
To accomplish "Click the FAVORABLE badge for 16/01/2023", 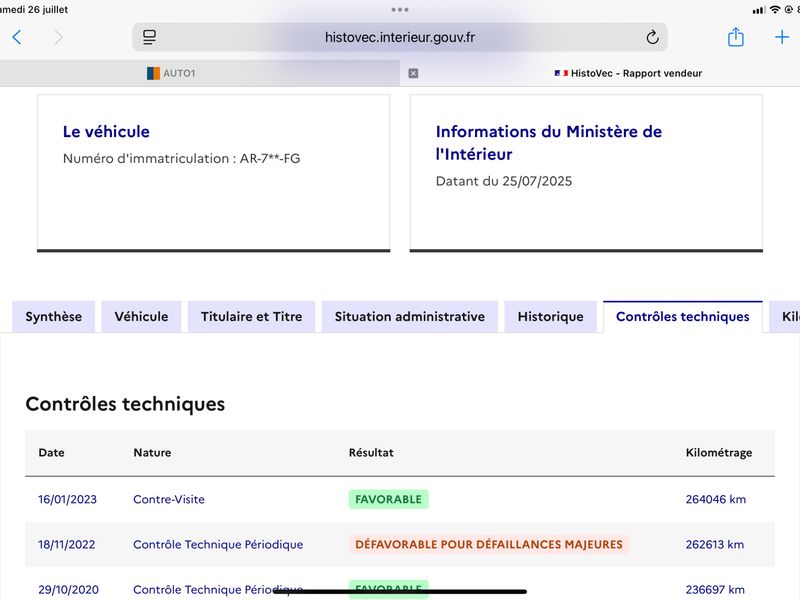I will 388,499.
